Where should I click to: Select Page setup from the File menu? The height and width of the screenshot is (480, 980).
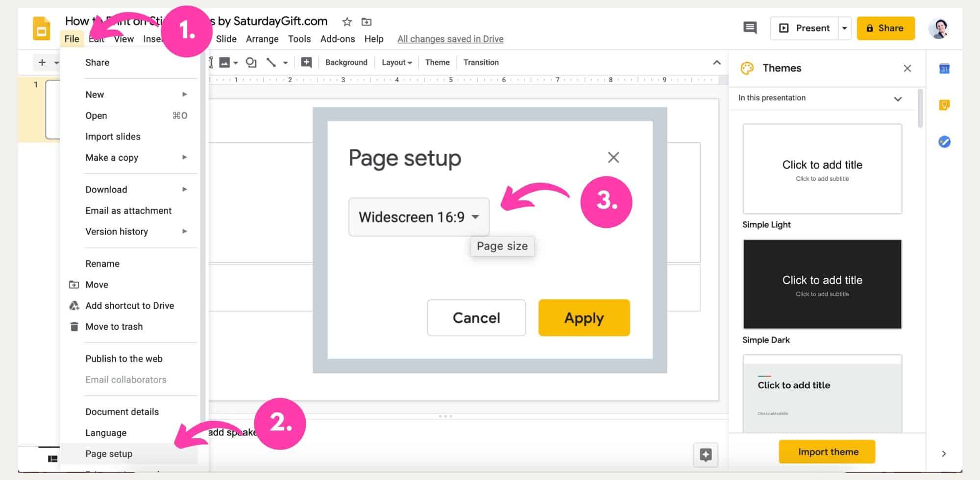click(109, 454)
